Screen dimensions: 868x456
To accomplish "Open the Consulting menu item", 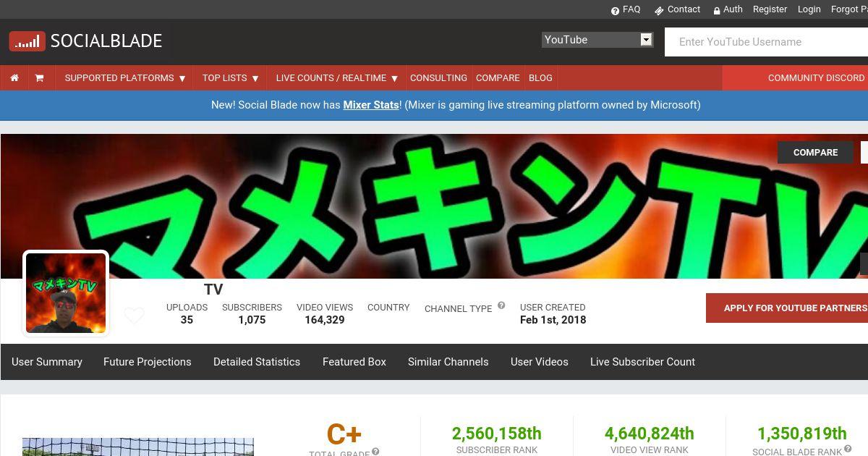I will 438,77.
